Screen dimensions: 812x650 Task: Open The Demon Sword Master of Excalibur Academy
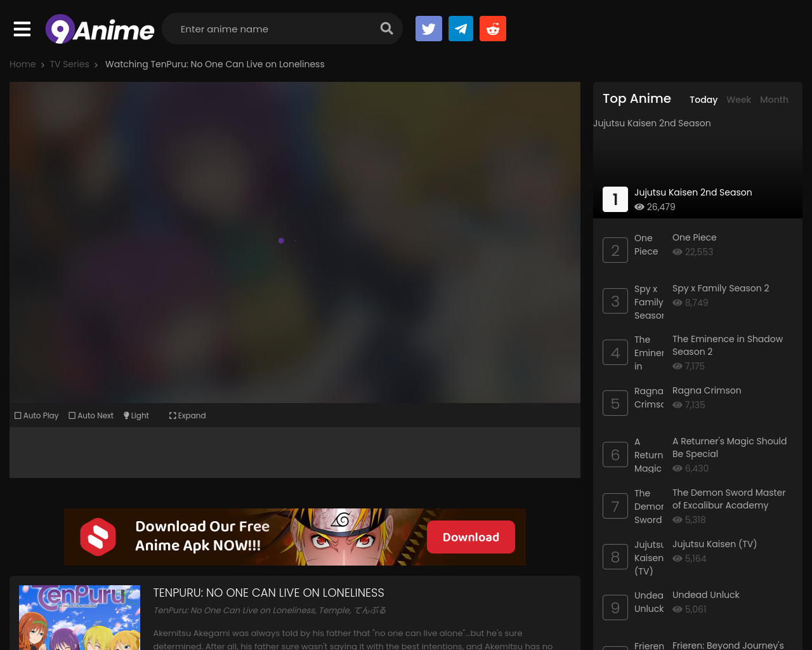coord(729,499)
